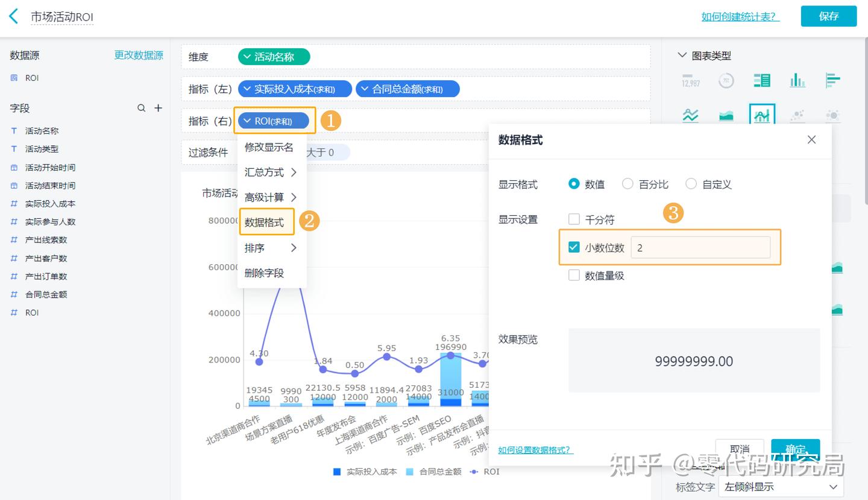
Task: Pick the area chart type
Action: pyautogui.click(x=726, y=115)
